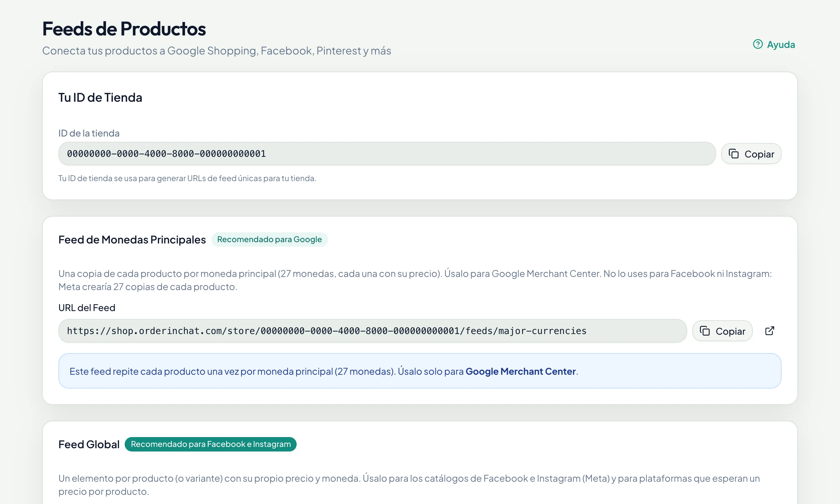The width and height of the screenshot is (840, 504).
Task: Click the Feed Global title
Action: 89,444
